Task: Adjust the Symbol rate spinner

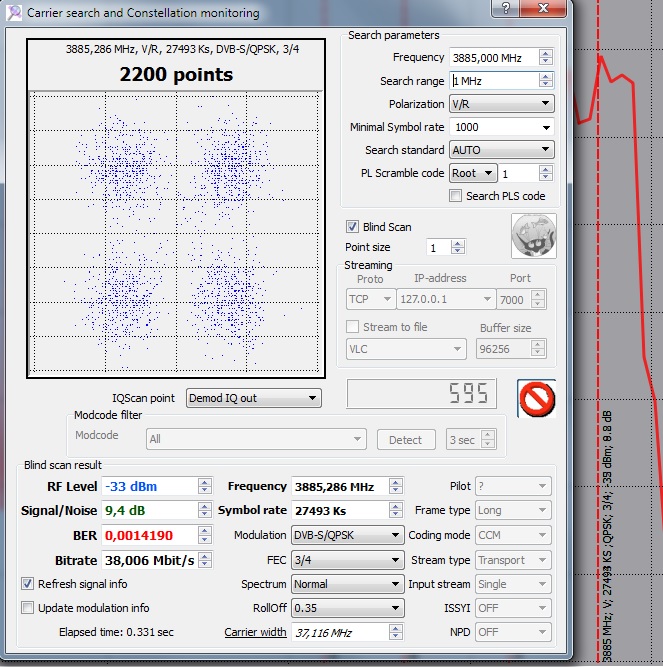Action: [396, 510]
